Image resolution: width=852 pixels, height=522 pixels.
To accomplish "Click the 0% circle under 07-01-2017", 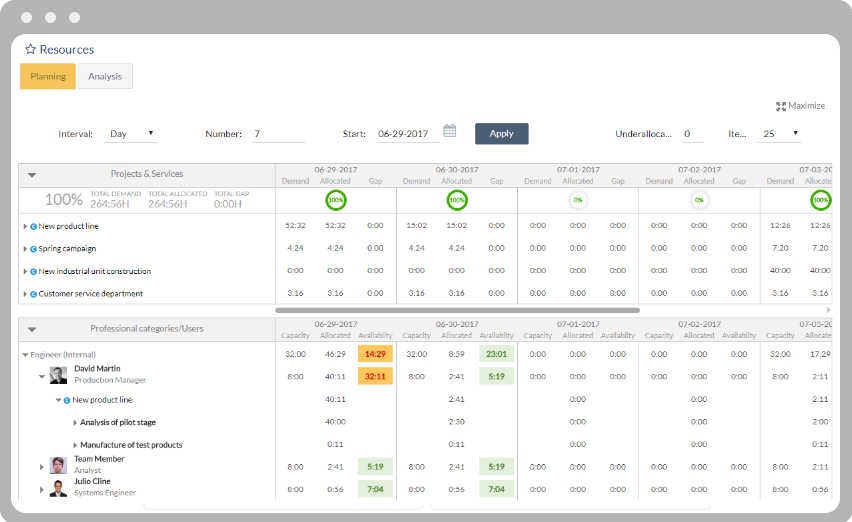I will pos(578,200).
